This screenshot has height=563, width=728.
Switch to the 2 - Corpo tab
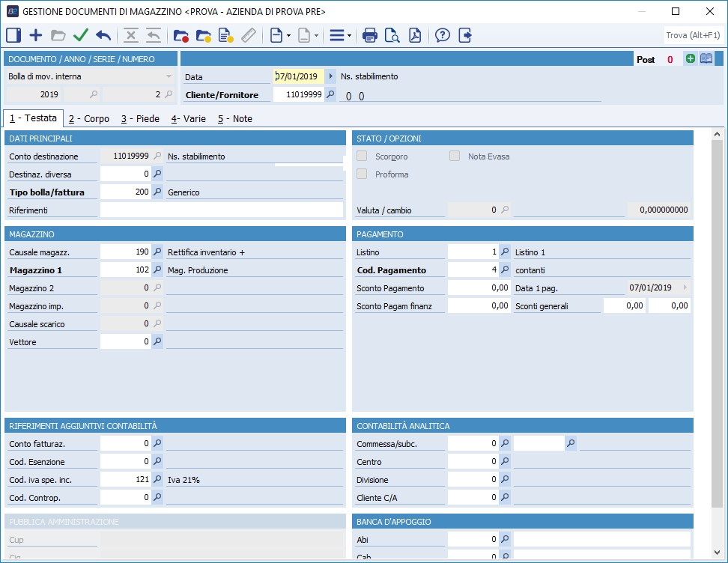point(88,118)
